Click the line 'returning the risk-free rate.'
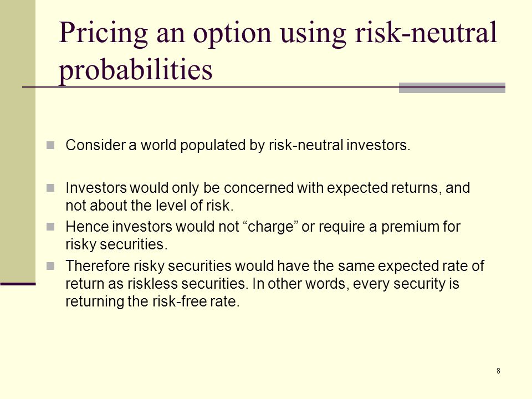This screenshot has height=399, width=532. [x=152, y=301]
